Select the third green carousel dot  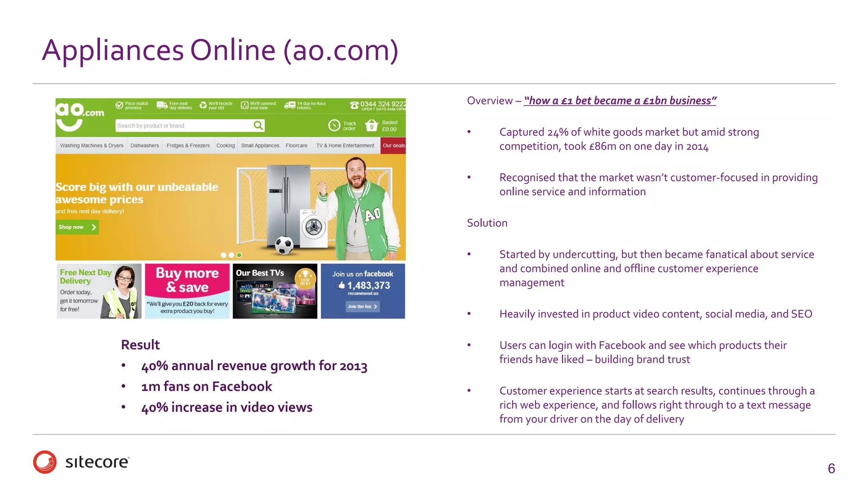(x=239, y=255)
